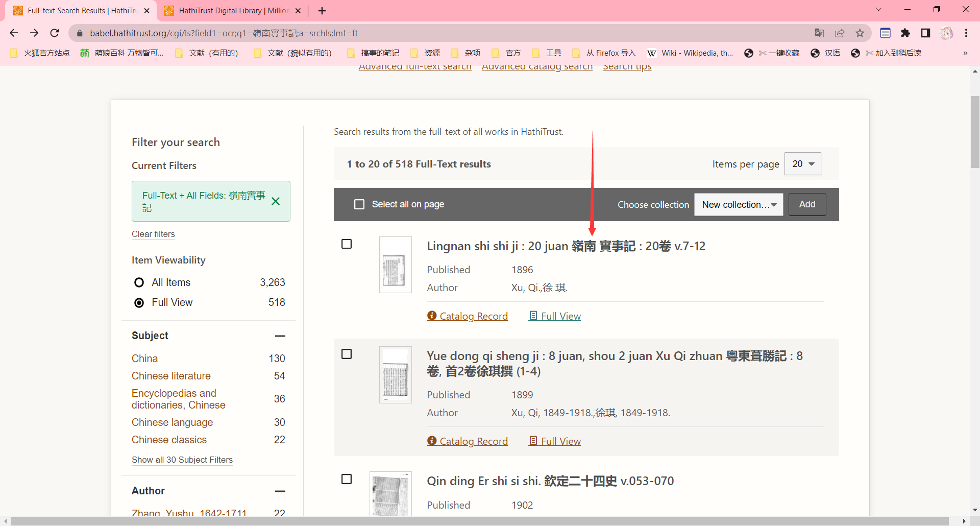The width and height of the screenshot is (980, 526).
Task: Filter by subject Chinese literature
Action: coord(171,376)
